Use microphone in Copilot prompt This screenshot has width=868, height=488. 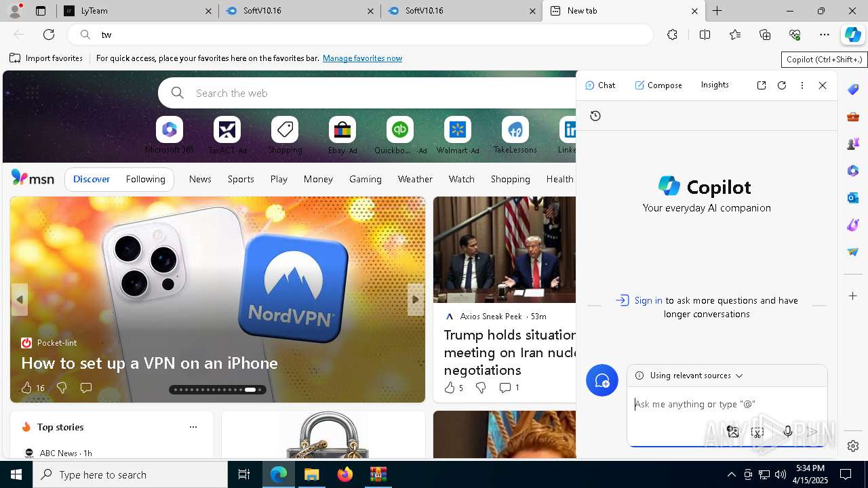[x=787, y=432]
